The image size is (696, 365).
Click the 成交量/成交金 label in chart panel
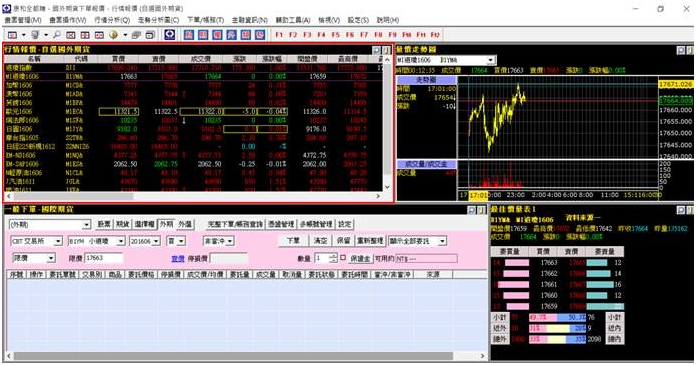[426, 164]
